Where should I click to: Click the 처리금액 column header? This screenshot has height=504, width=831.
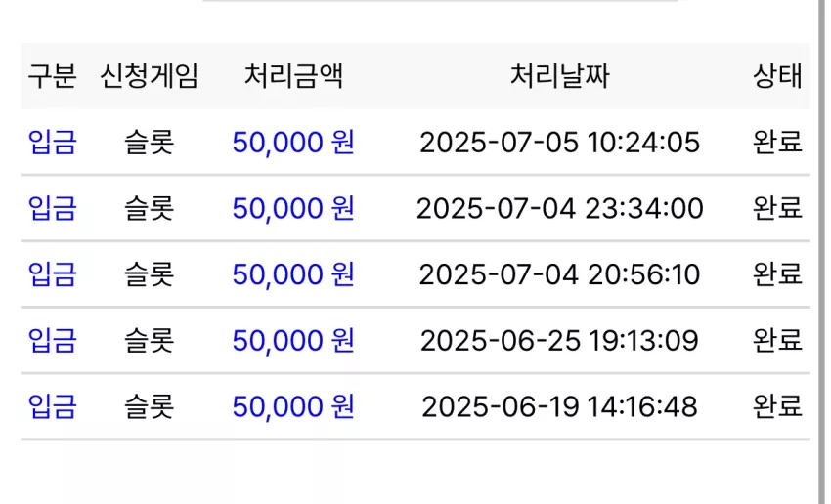click(x=293, y=76)
